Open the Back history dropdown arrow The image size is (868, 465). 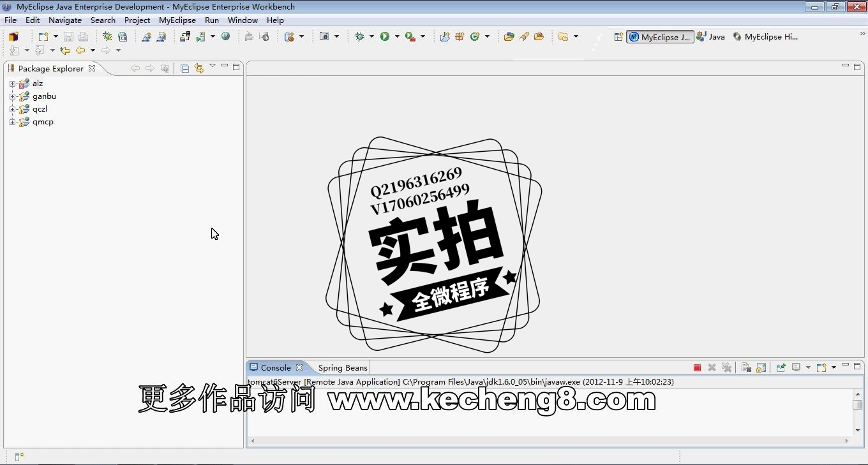point(93,50)
